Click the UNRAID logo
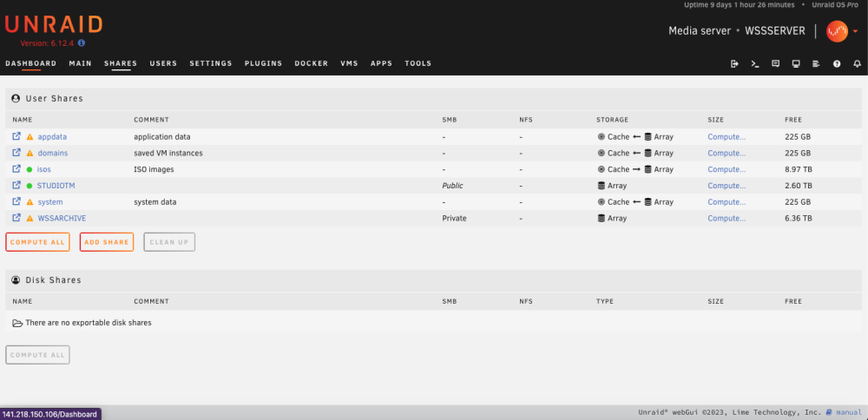 tap(54, 24)
